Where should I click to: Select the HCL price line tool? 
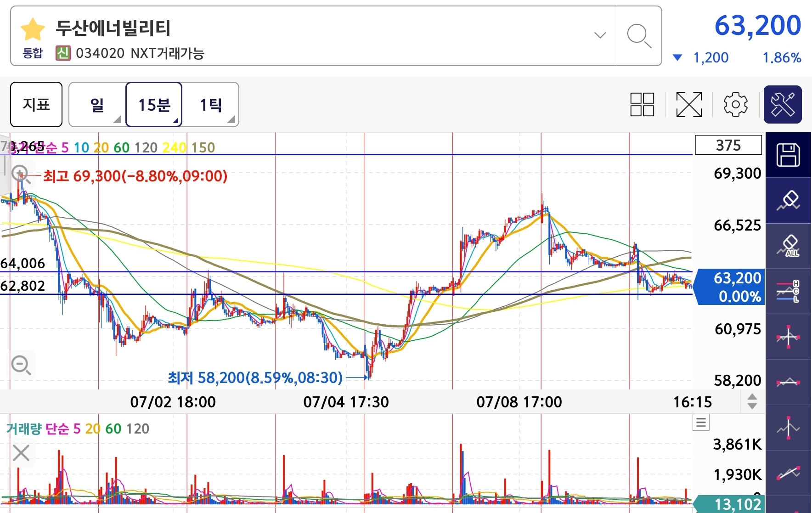(x=788, y=292)
